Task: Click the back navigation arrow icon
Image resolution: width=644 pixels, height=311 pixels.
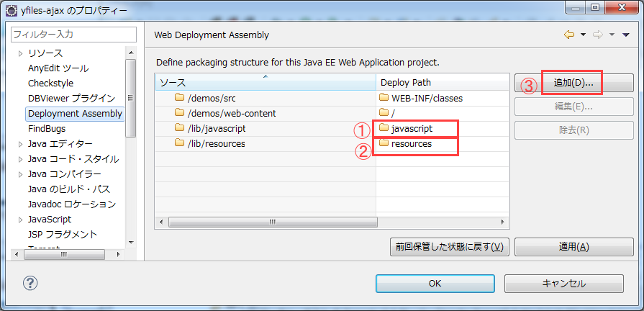Action: (569, 35)
